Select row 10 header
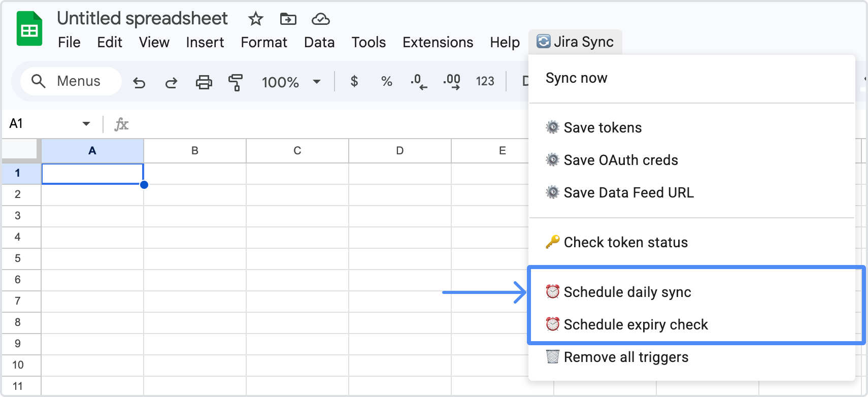Viewport: 868px width, 397px height. point(21,365)
